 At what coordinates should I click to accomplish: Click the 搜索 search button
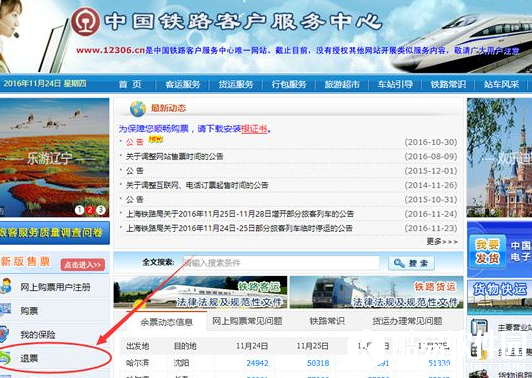[411, 263]
